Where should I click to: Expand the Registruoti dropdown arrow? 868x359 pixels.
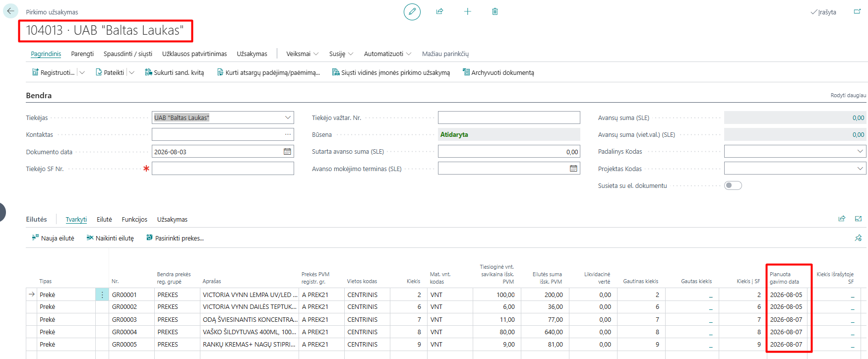(82, 72)
